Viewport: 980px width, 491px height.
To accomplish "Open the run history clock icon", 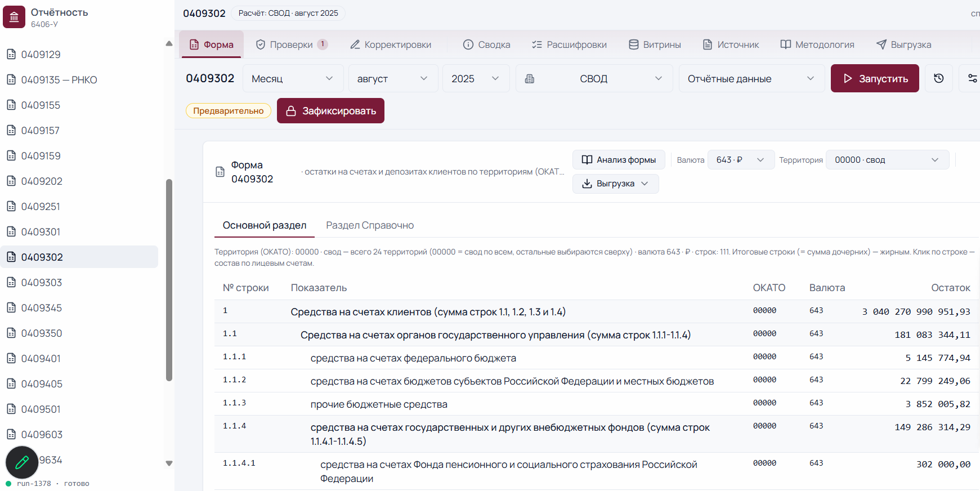I will (x=939, y=78).
